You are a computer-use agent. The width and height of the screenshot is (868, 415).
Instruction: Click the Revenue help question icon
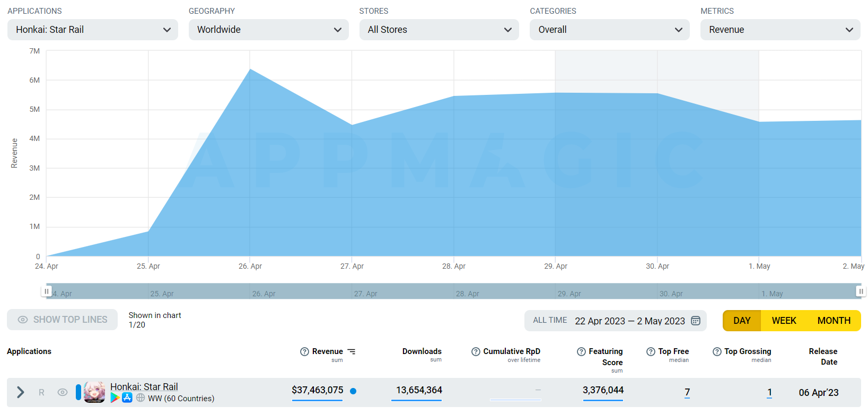[x=304, y=352]
